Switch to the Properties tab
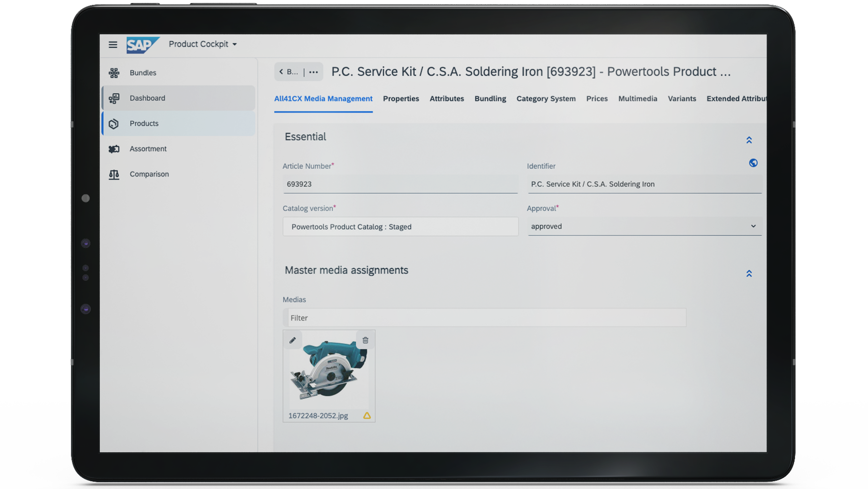The width and height of the screenshot is (868, 489). [x=401, y=99]
